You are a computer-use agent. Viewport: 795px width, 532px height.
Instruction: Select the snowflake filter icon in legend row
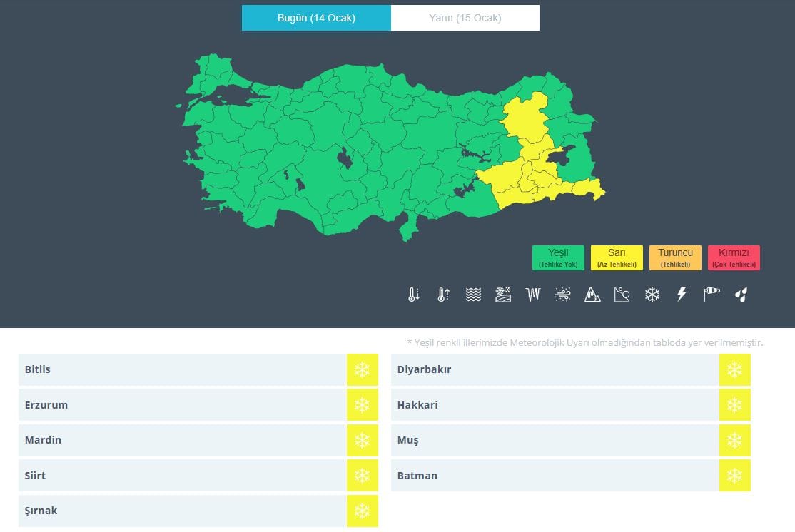652,295
